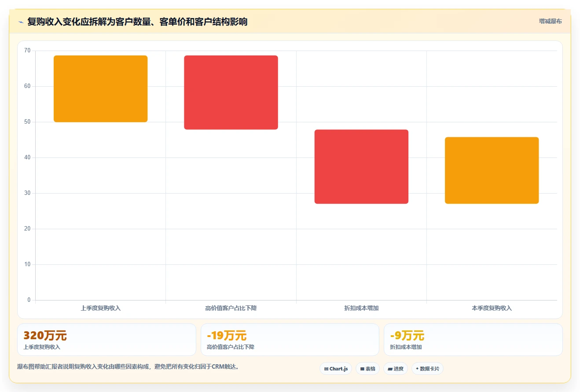Screen dimensions: 580x392
Task: Click the y-axis value 10
Action: (27, 264)
